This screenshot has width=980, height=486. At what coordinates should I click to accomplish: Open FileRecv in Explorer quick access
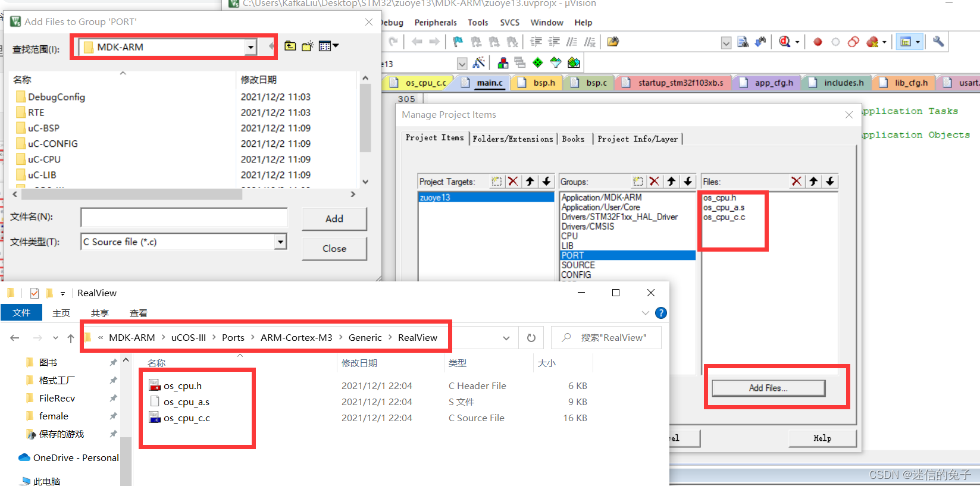pyautogui.click(x=57, y=398)
